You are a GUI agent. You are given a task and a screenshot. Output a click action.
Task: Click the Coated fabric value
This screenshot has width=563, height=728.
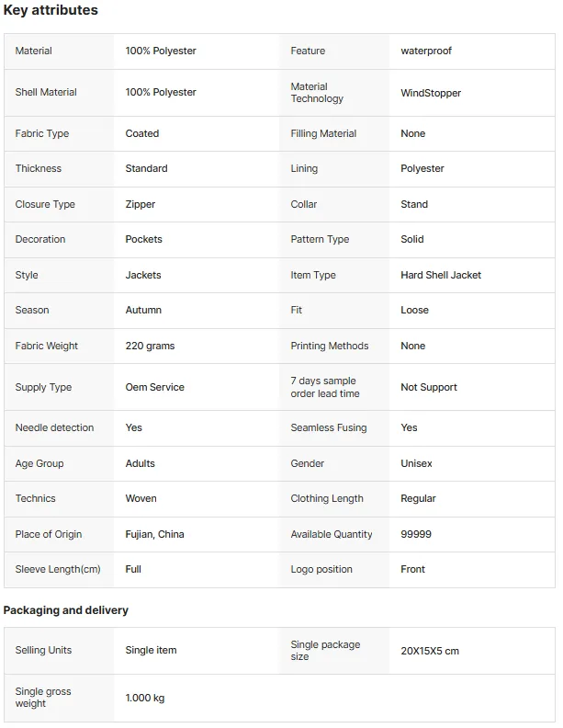tap(142, 133)
